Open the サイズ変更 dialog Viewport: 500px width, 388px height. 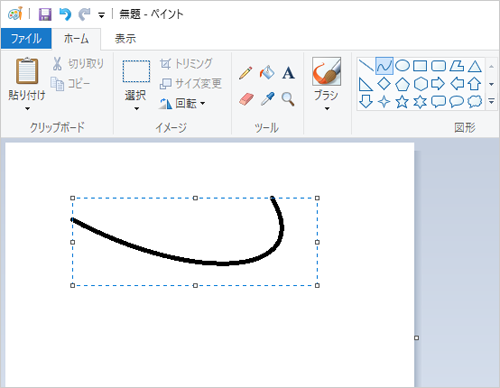pyautogui.click(x=190, y=84)
